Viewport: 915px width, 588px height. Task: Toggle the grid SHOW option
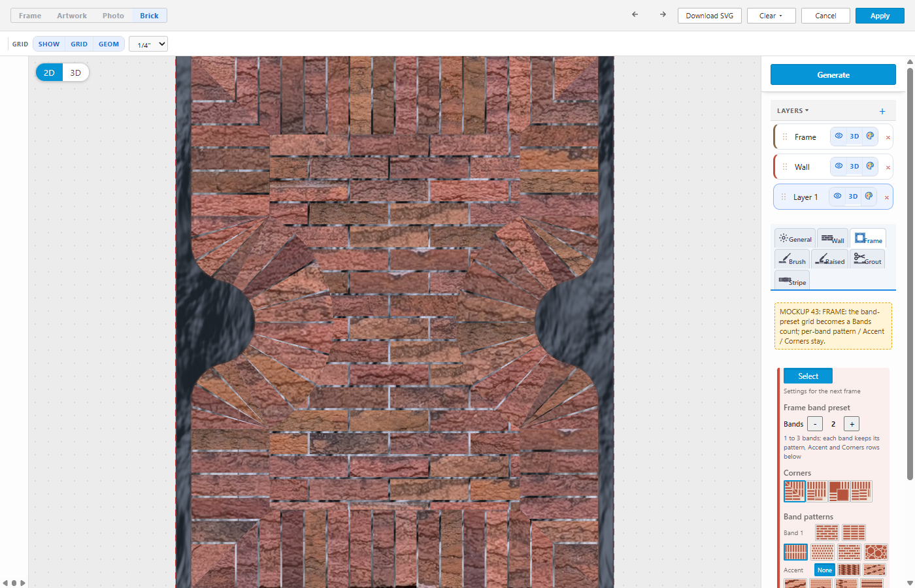[49, 44]
